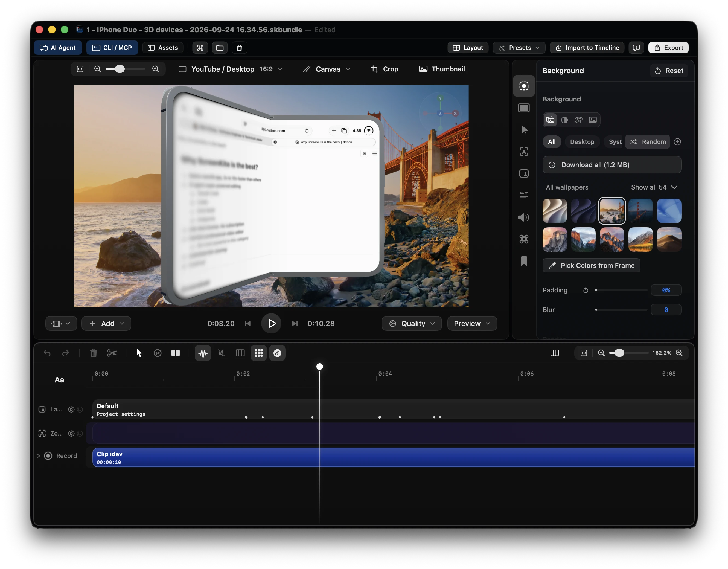Add a wallpaper with the plus icon

(x=677, y=142)
